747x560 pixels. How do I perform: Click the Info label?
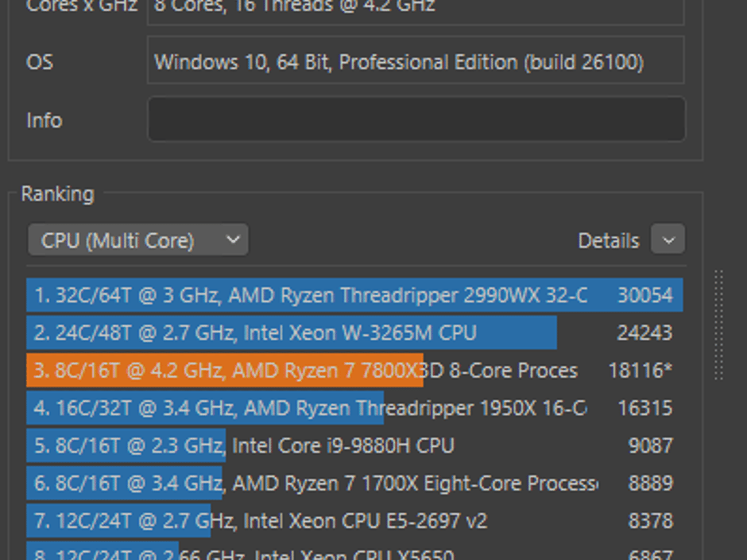pos(44,120)
